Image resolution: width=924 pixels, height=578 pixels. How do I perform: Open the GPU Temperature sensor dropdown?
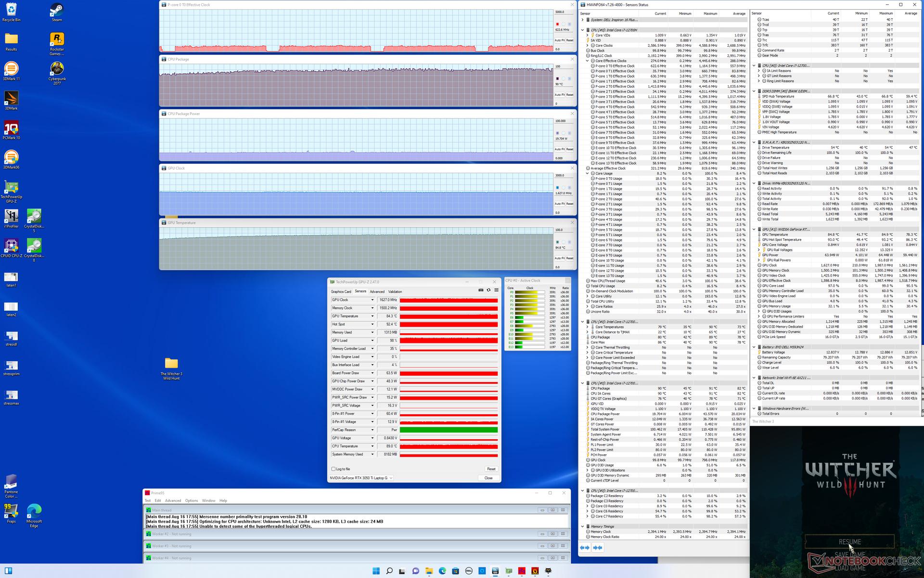click(372, 316)
